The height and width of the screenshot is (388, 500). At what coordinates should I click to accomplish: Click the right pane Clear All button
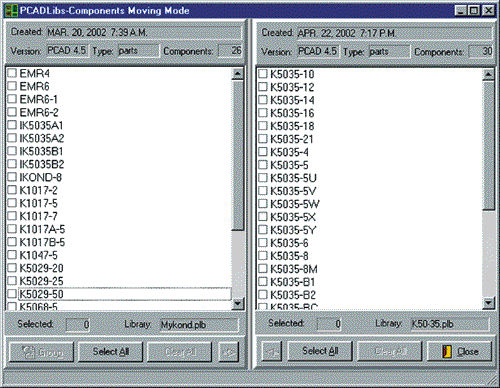[390, 351]
